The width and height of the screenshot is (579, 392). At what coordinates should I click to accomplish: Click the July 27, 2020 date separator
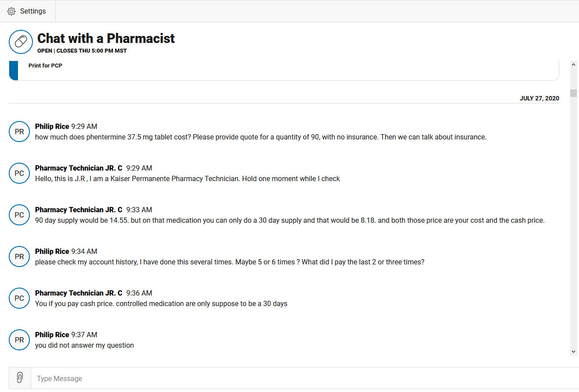[540, 98]
